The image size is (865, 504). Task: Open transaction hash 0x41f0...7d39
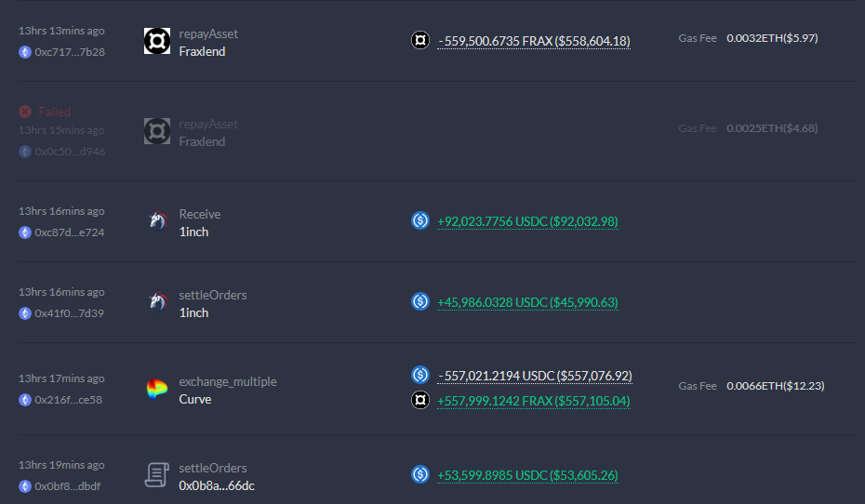tap(69, 313)
